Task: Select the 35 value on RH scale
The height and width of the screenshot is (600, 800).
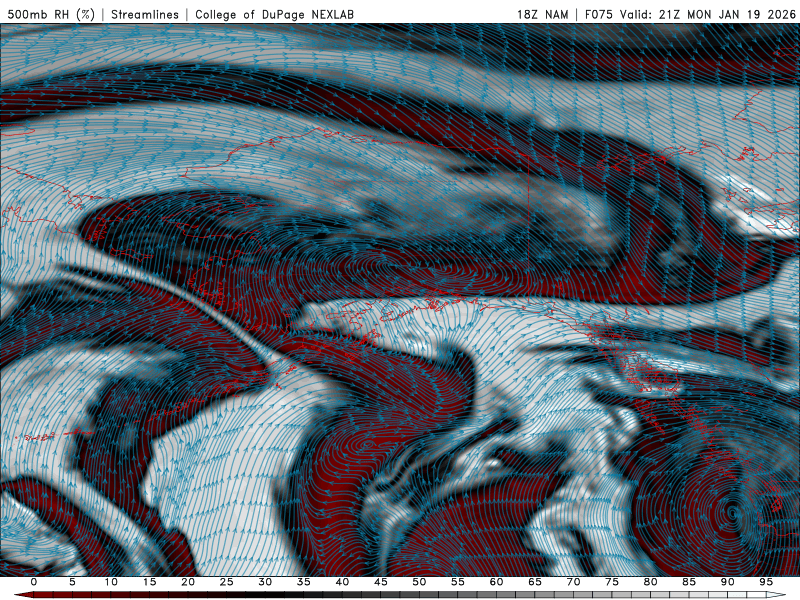Action: pos(304,582)
